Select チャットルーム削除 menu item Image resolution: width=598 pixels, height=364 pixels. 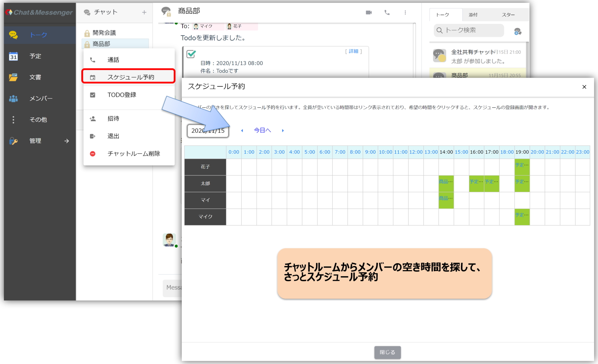pos(133,154)
